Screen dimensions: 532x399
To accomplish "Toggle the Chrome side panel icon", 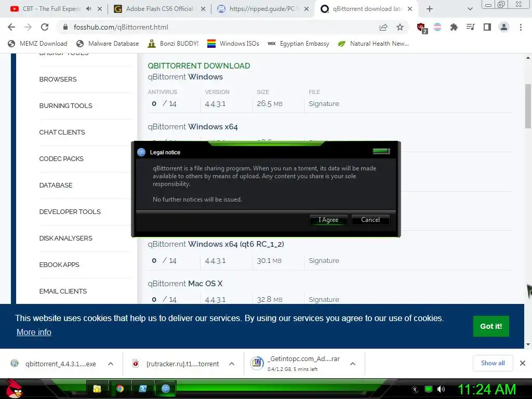I will [x=487, y=27].
